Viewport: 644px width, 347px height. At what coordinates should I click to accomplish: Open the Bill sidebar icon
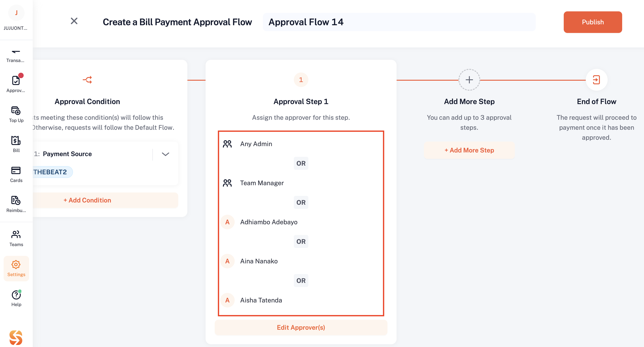16,144
